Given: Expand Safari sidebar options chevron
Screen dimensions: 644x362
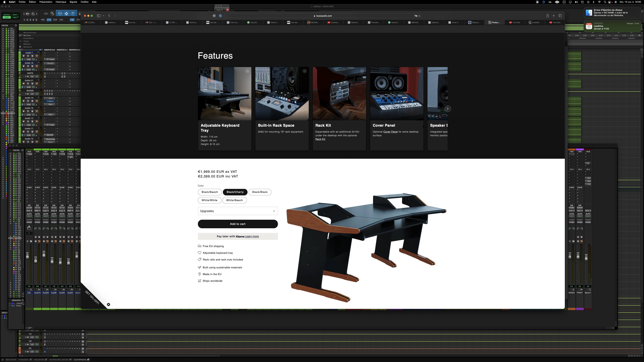Looking at the screenshot, I should pyautogui.click(x=103, y=16).
